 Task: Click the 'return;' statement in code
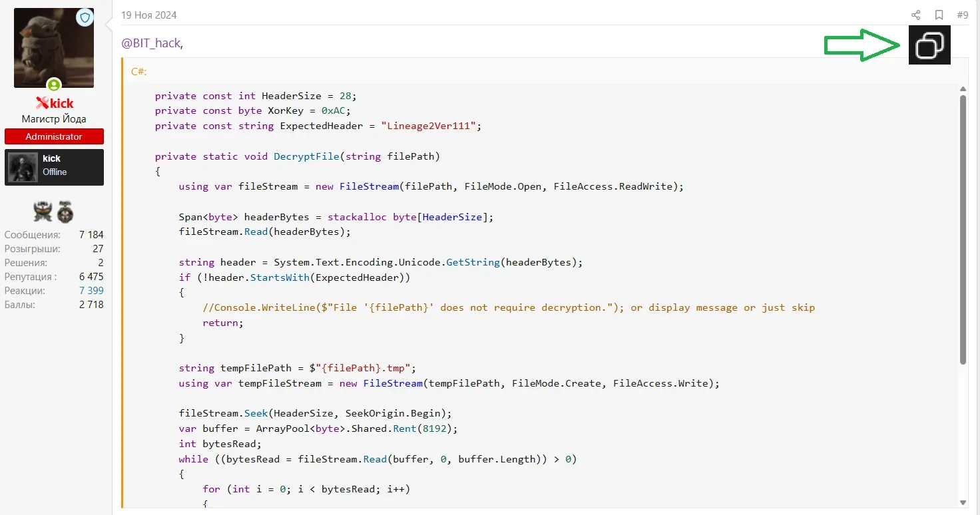pyautogui.click(x=224, y=323)
